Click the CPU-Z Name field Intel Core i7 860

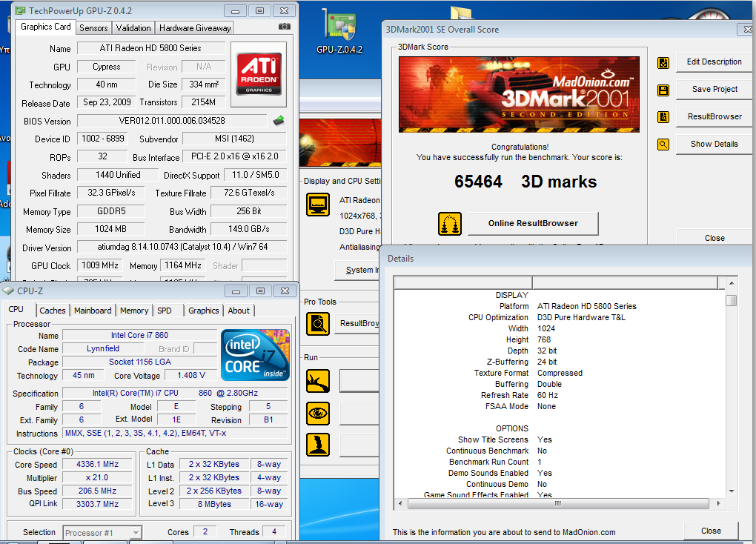pos(140,335)
